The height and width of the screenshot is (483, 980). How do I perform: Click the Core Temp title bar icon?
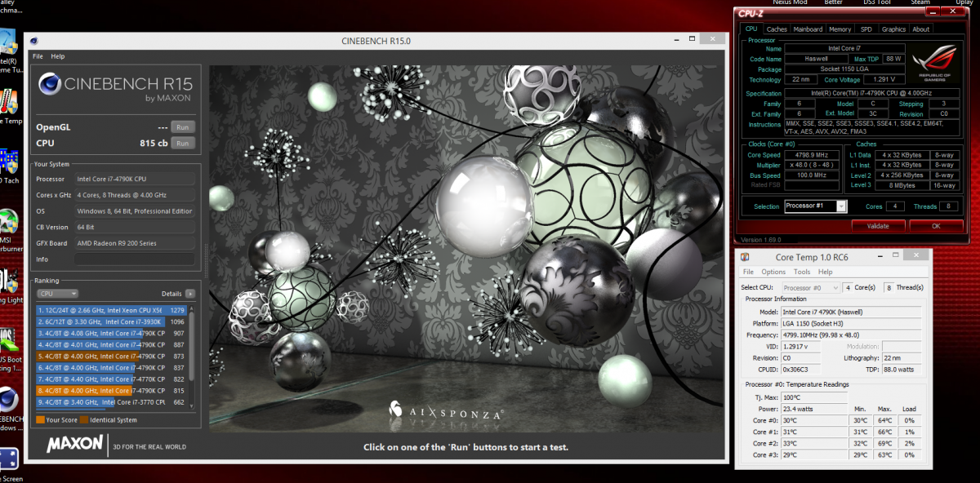[746, 258]
